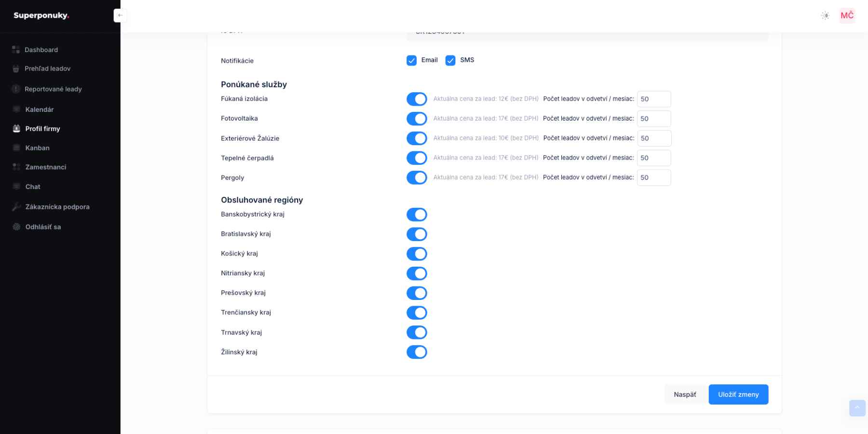Screen dimensions: 868x434
Task: Click the Uložiť zmeny button
Action: 738,394
